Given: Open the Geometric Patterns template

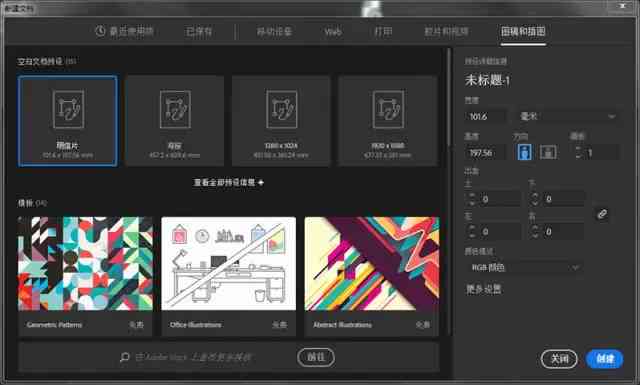Looking at the screenshot, I should click(85, 276).
